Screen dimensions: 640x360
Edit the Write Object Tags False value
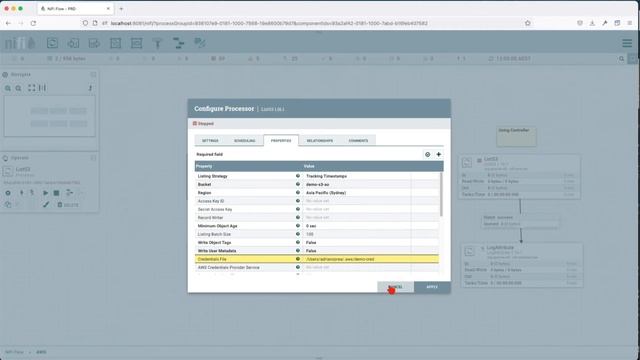[x=356, y=242]
